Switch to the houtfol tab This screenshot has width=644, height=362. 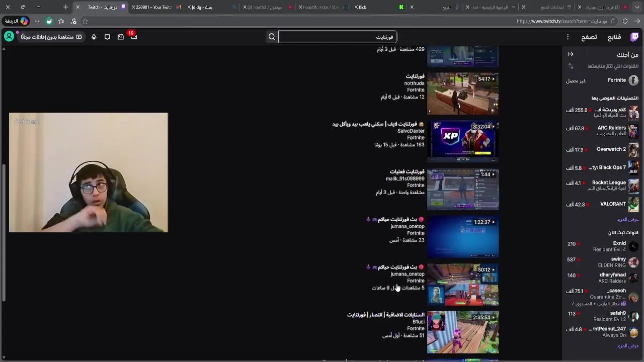267,7
